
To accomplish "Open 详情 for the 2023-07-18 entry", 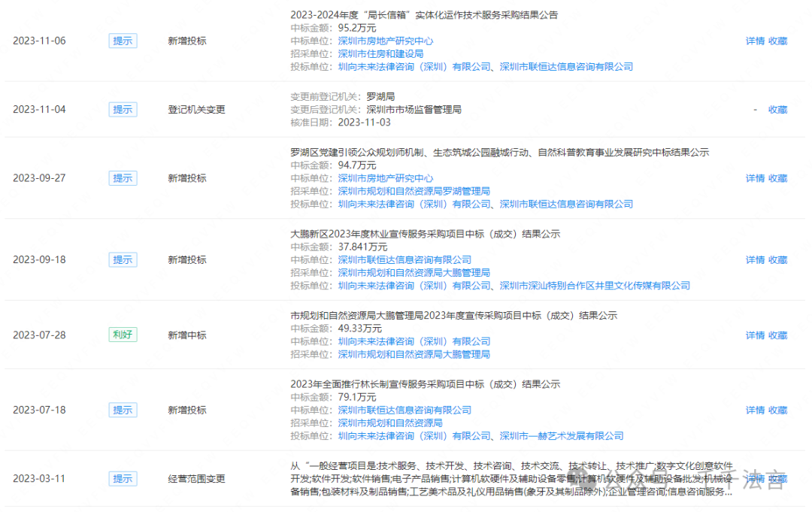I will pos(755,410).
